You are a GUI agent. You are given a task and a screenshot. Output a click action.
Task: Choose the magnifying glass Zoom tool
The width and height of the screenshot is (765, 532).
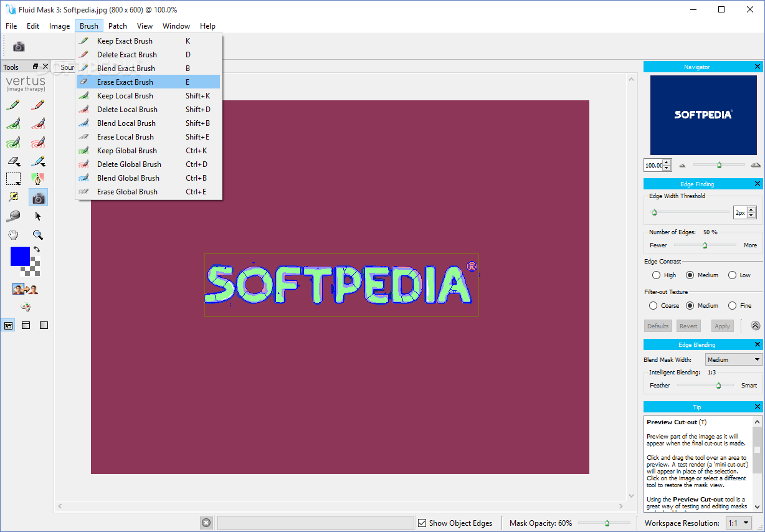(38, 235)
